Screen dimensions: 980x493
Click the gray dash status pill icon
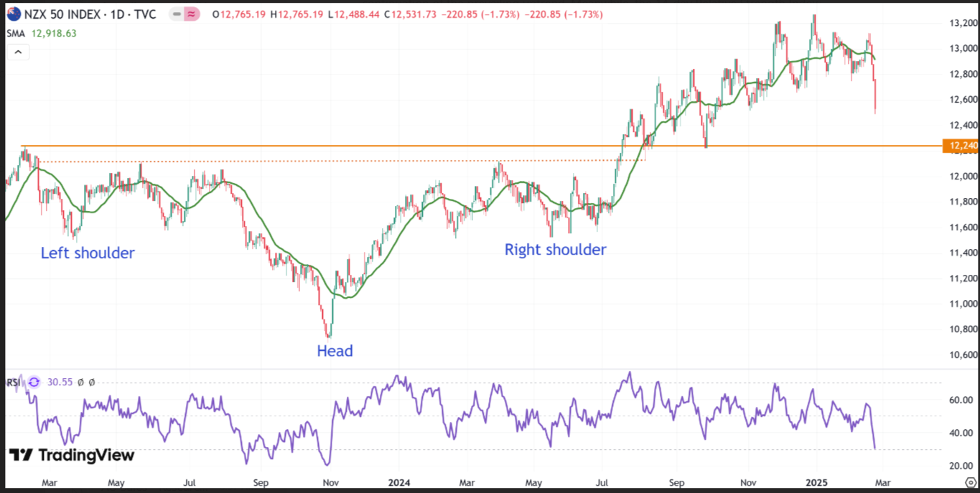[x=177, y=14]
